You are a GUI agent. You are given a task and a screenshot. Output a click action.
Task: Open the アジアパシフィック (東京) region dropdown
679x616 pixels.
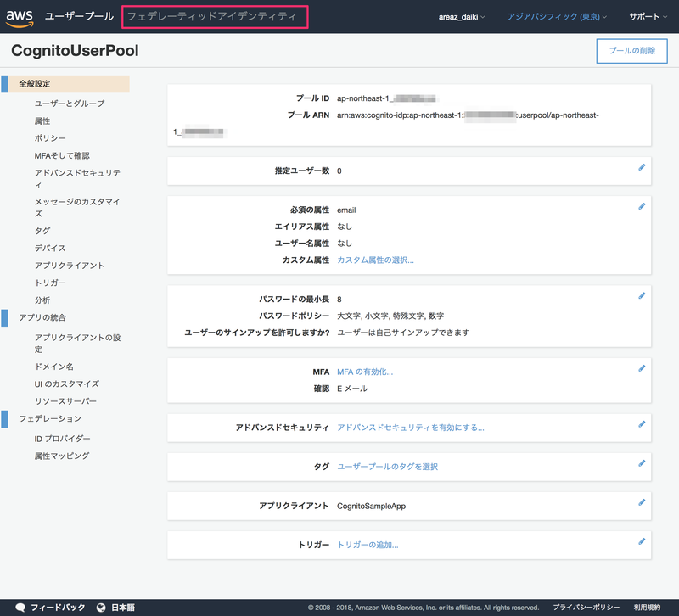click(557, 17)
